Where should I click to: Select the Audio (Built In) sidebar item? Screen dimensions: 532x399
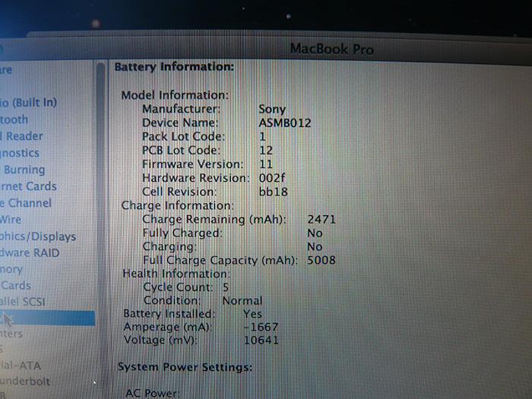click(x=29, y=103)
